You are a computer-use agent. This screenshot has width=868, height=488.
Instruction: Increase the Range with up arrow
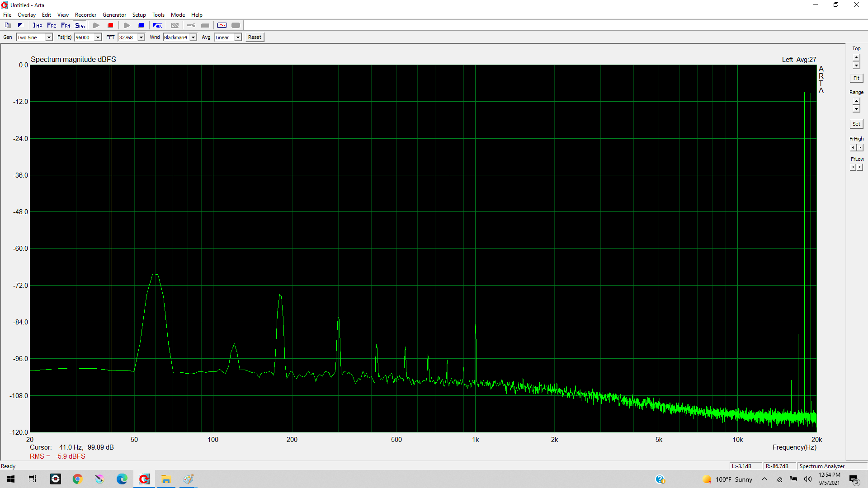point(856,101)
